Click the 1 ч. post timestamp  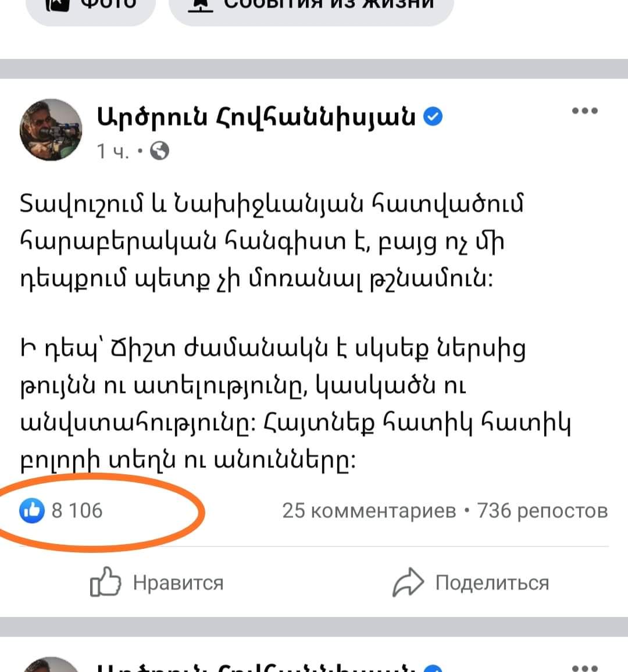113,151
